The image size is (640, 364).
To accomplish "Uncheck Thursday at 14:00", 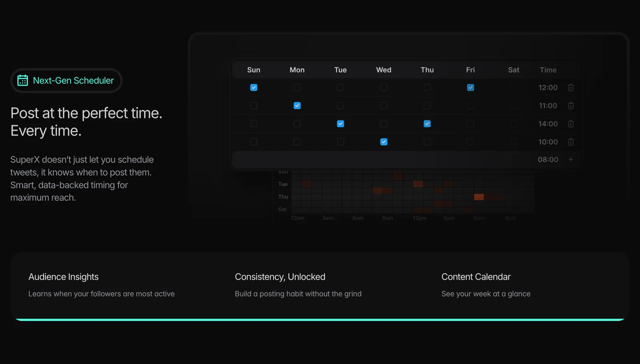I will 427,124.
